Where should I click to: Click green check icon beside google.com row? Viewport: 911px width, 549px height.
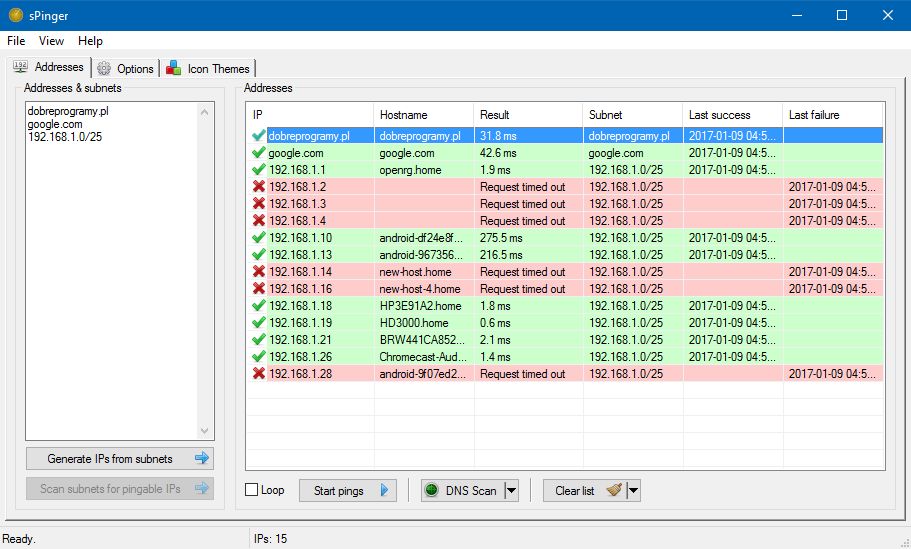click(259, 153)
